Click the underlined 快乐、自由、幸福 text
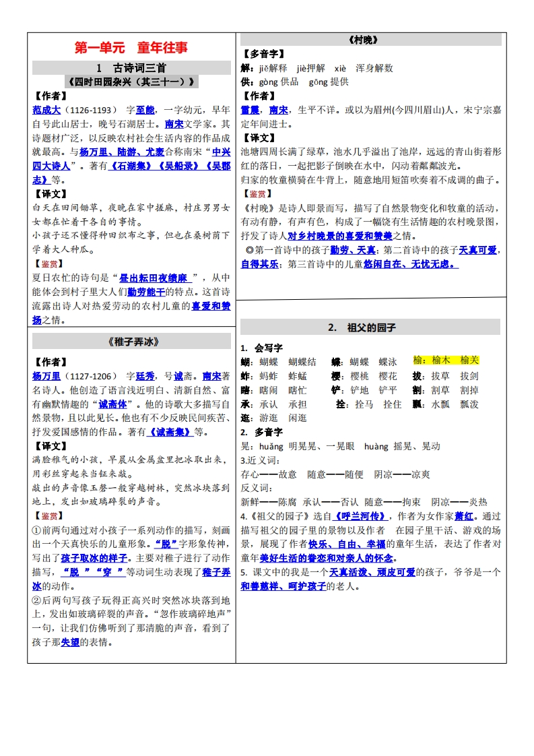The image size is (534, 756). (347, 544)
